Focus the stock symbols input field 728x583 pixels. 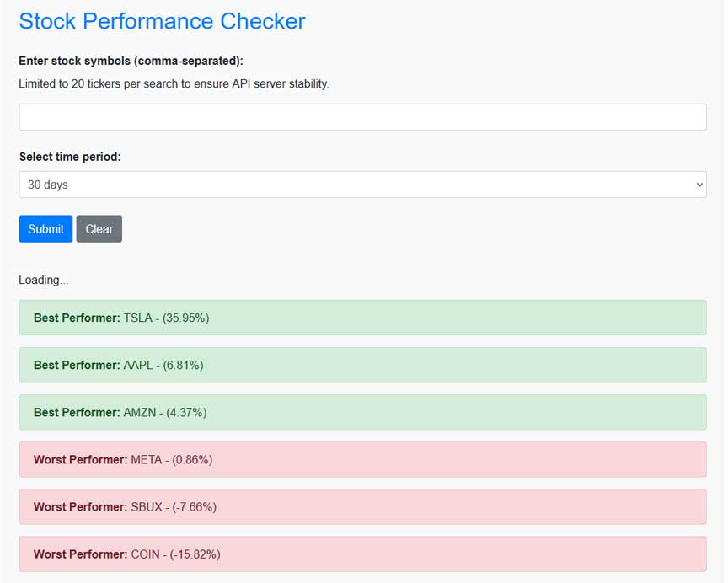pos(362,117)
